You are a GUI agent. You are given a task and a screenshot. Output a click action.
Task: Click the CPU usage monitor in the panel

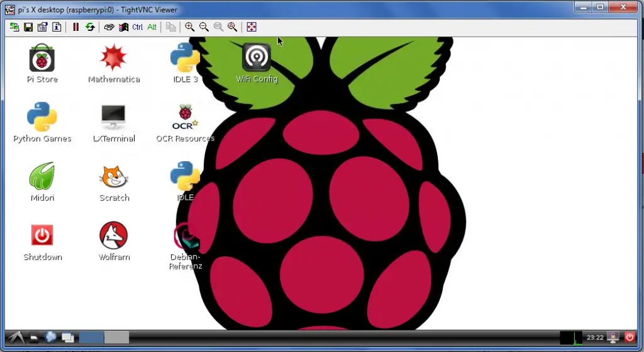(x=571, y=338)
